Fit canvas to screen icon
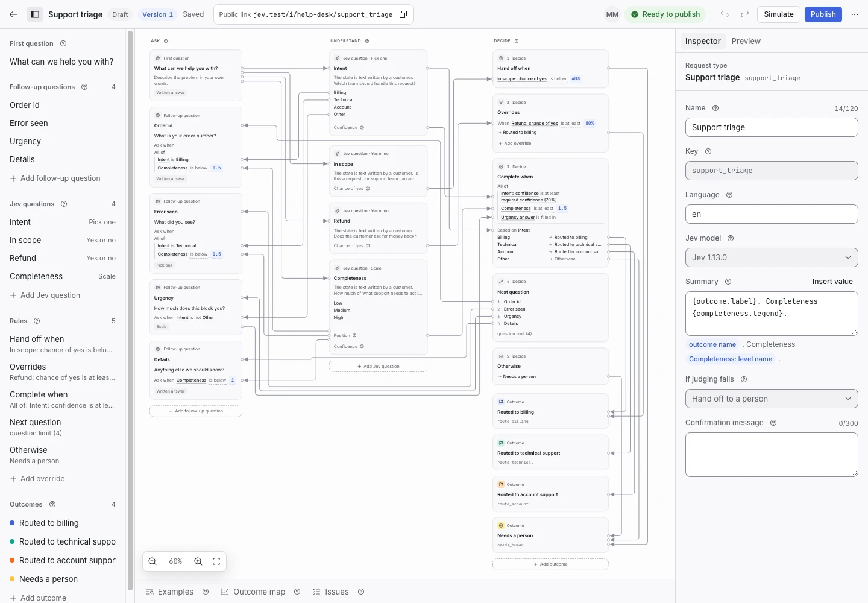 [216, 561]
